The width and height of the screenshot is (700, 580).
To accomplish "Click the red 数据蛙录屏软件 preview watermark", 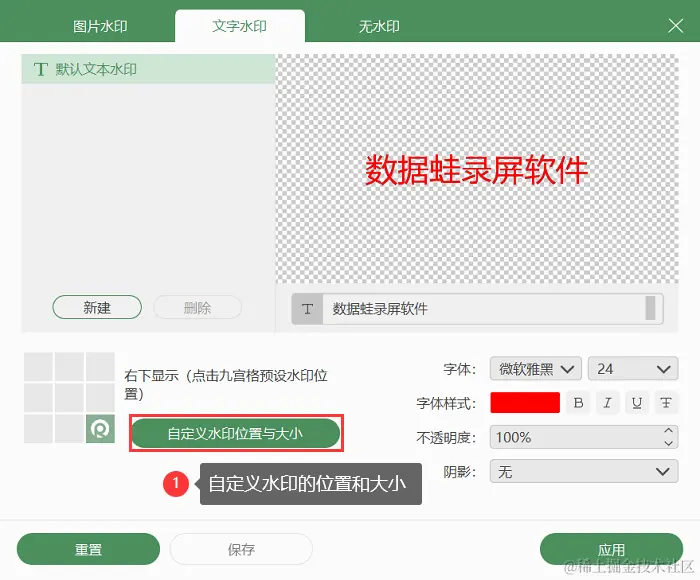I will point(476,170).
